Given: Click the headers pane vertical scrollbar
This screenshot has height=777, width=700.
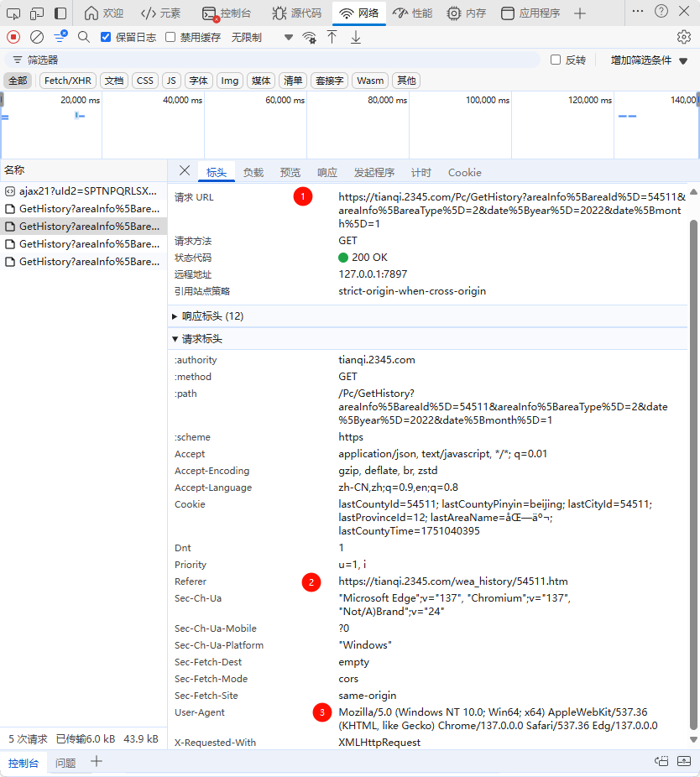Looking at the screenshot, I should 694,475.
